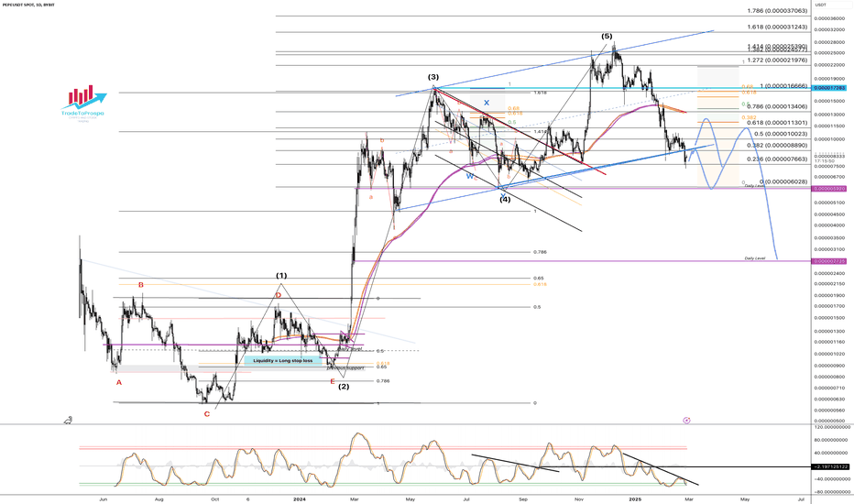Select the red B wave label

tap(140, 285)
